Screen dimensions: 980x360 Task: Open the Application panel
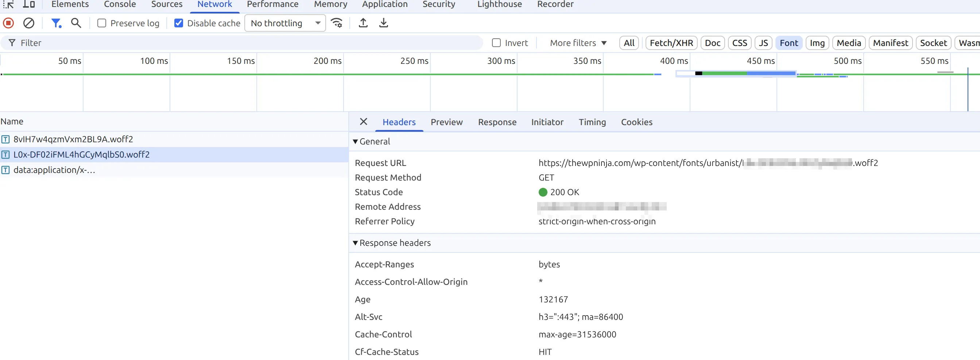[385, 4]
